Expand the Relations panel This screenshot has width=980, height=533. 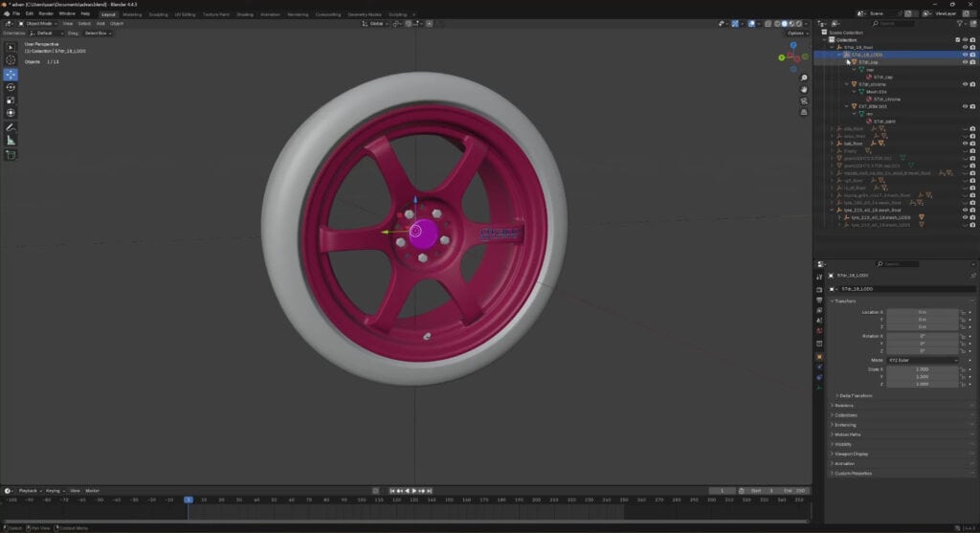(x=842, y=406)
